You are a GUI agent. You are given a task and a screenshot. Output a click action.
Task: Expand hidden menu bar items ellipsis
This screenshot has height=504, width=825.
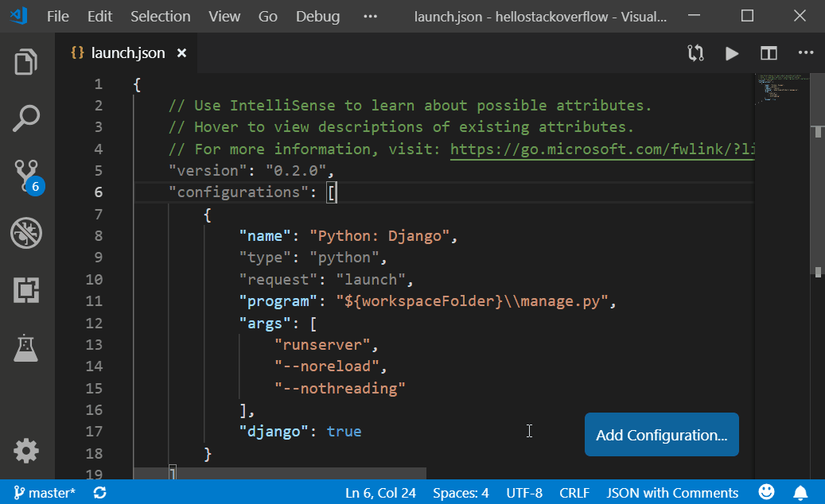point(370,16)
